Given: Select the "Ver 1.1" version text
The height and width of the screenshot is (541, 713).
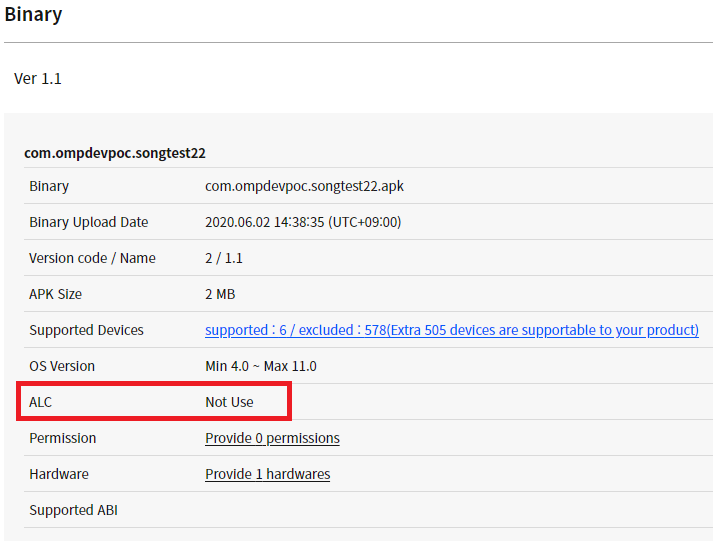Looking at the screenshot, I should 38,78.
